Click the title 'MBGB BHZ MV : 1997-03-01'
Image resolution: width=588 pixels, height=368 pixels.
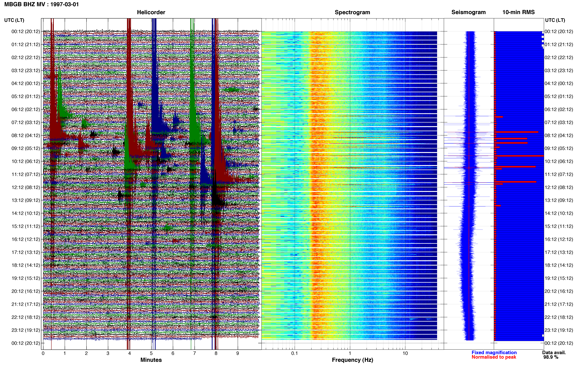click(42, 4)
